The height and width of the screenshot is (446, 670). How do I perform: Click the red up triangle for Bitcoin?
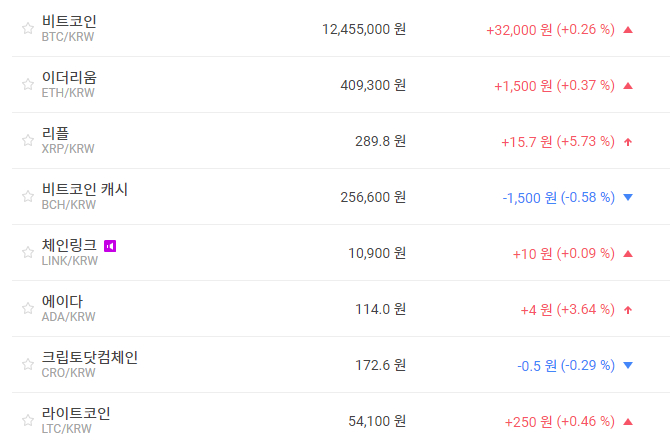[x=628, y=29]
